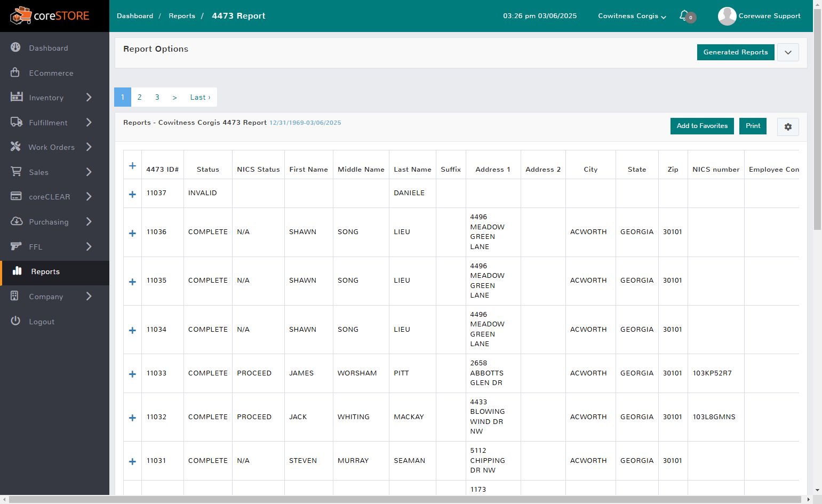The image size is (822, 504).
Task: Open the Cowitness Corgis location dropdown
Action: coord(632,16)
